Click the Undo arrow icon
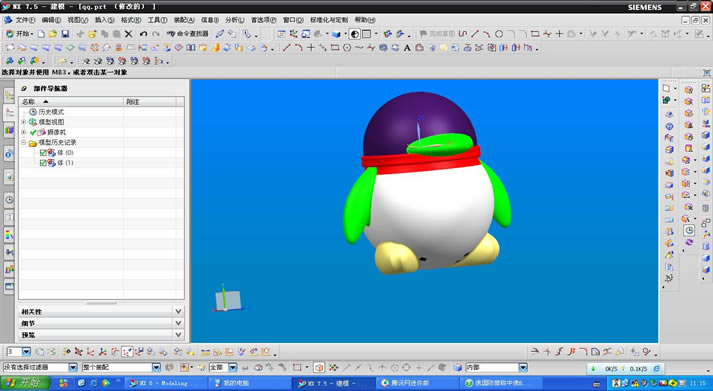The width and height of the screenshot is (713, 391). (x=143, y=34)
